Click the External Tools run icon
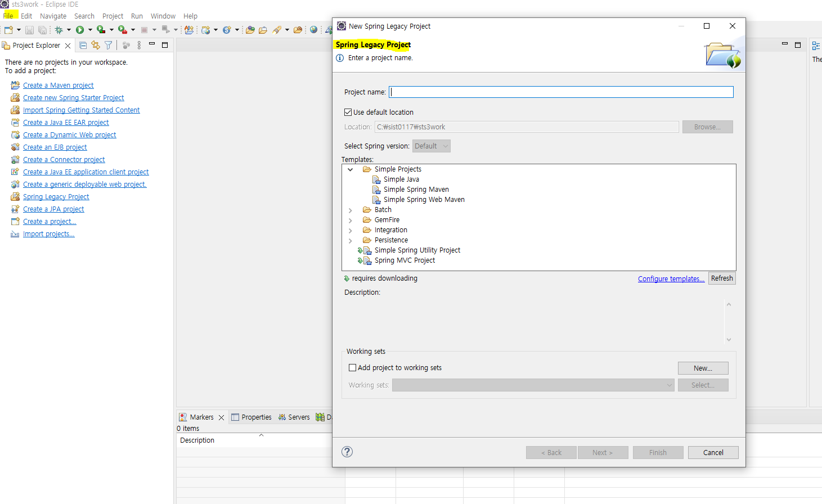822x504 pixels. click(123, 30)
